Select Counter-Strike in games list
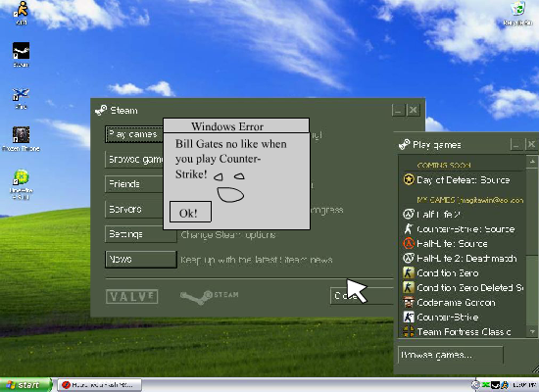The height and width of the screenshot is (392, 539). 463,318
